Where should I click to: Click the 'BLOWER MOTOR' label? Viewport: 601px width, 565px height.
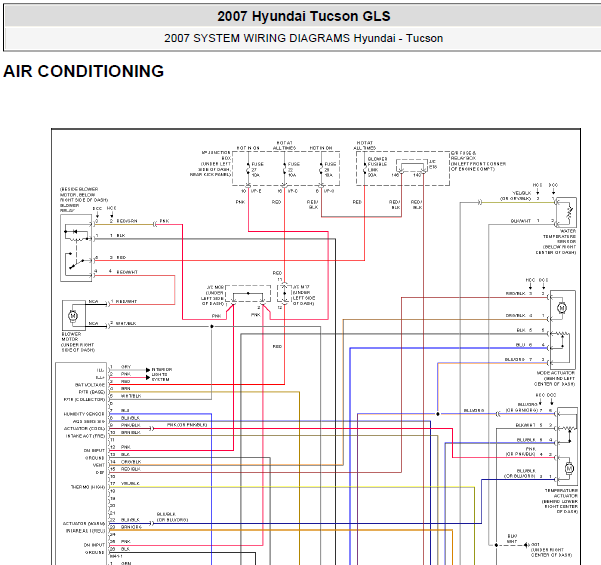click(71, 337)
